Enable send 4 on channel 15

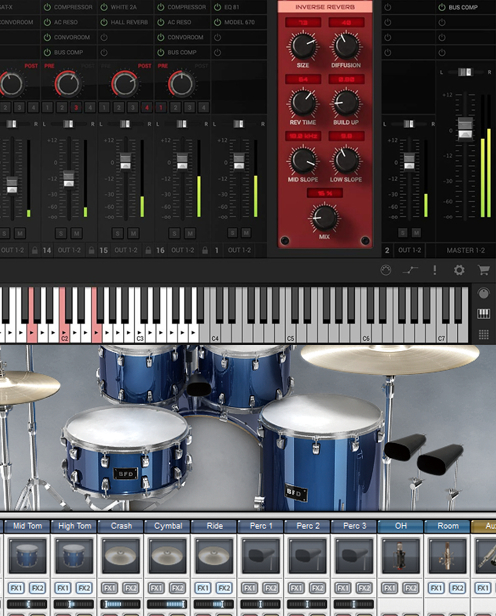147,107
